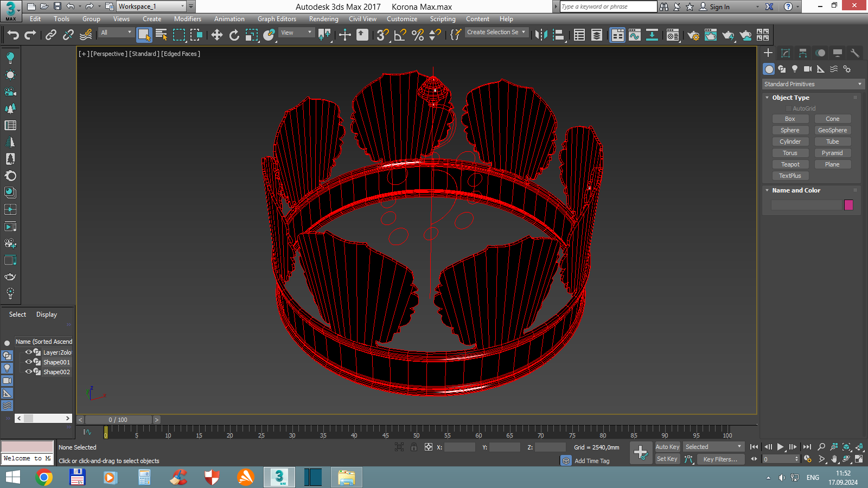
Task: Open the Graph Editors menu
Action: tap(277, 19)
